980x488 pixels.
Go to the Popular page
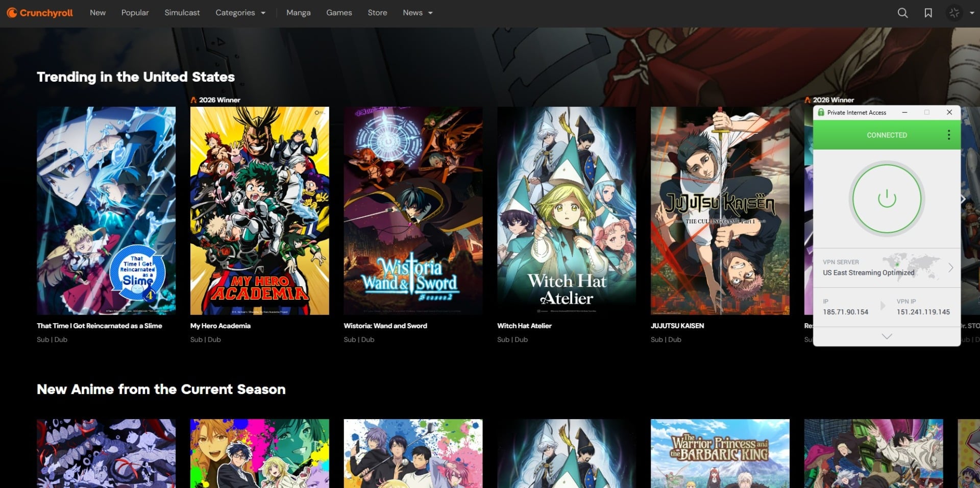point(135,13)
